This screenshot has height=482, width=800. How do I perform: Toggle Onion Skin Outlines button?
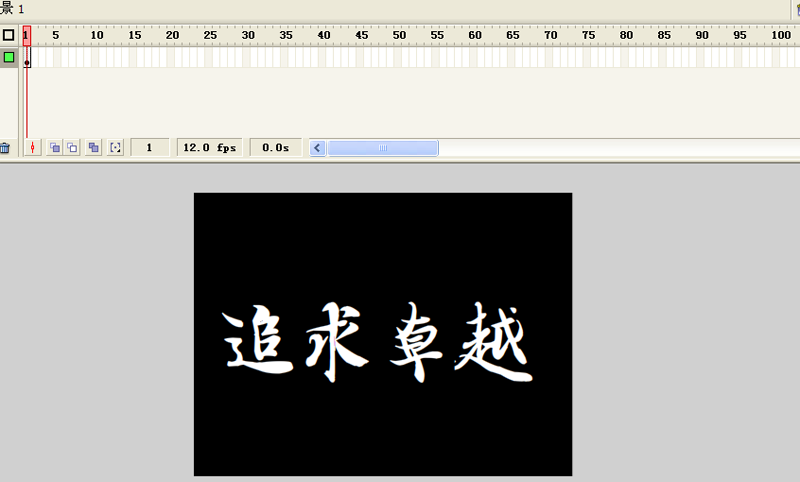point(72,148)
